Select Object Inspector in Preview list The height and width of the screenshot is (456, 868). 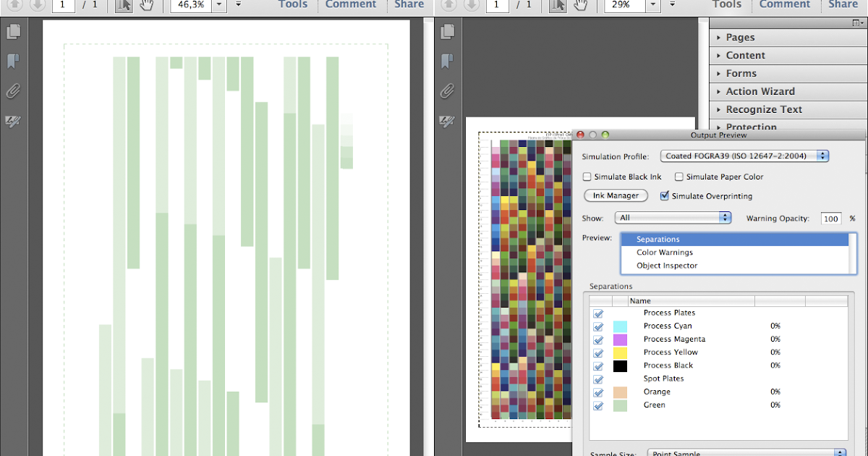pyautogui.click(x=734, y=266)
